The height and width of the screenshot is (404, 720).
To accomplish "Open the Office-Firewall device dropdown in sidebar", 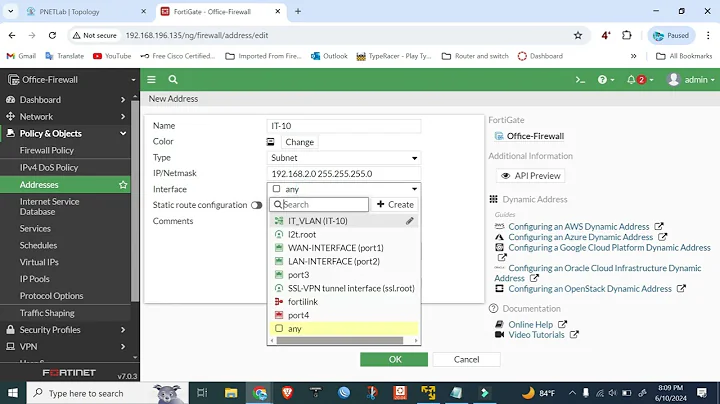I will [133, 80].
